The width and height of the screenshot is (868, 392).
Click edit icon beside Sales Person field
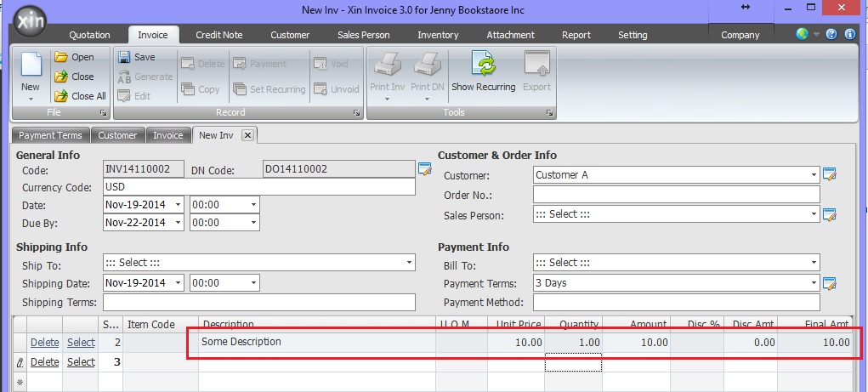(x=829, y=214)
